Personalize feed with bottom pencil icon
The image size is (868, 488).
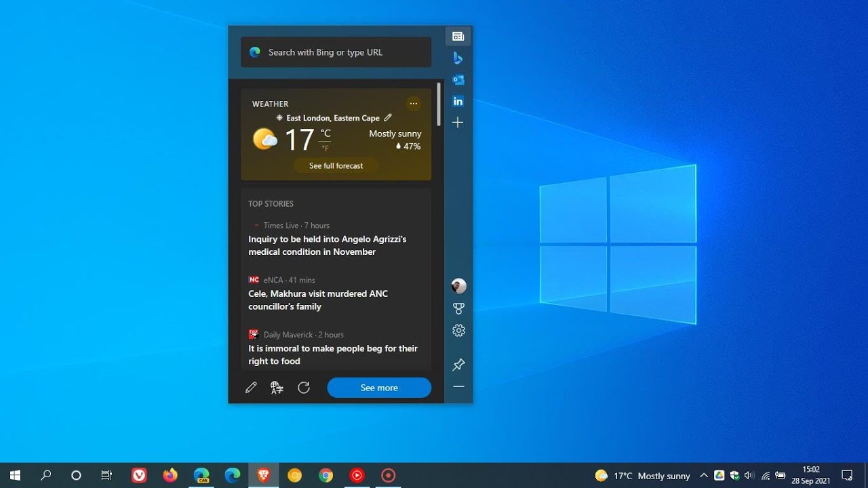(x=251, y=388)
